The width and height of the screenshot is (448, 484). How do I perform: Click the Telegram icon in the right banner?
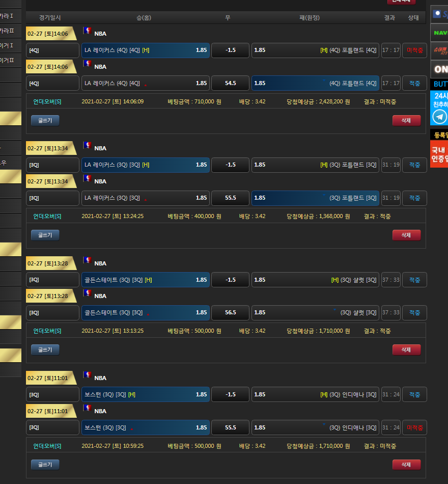pyautogui.click(x=439, y=117)
